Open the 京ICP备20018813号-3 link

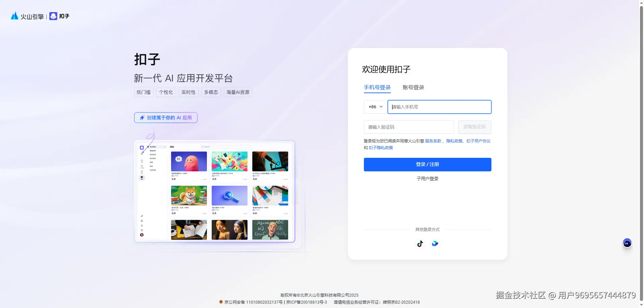click(x=306, y=302)
